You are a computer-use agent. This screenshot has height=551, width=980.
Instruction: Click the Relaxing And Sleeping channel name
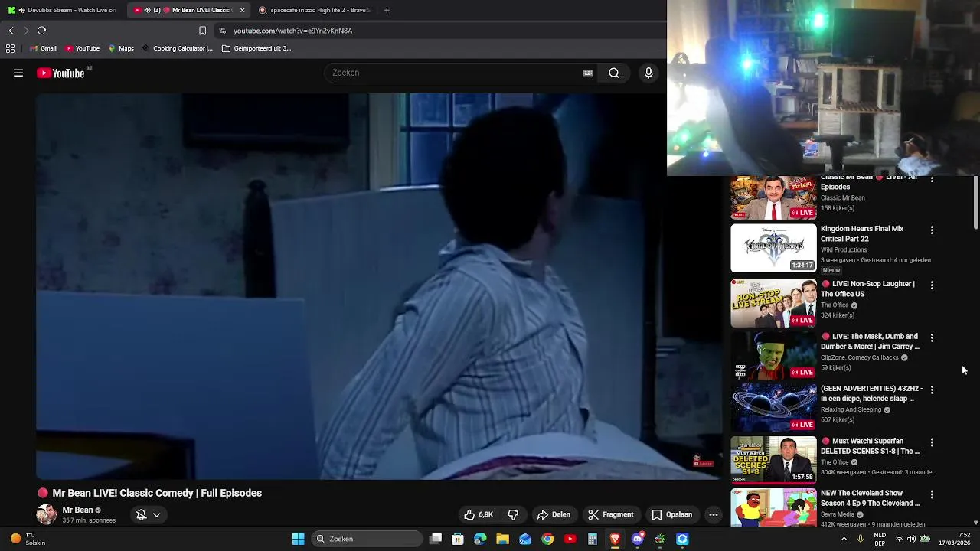point(851,409)
